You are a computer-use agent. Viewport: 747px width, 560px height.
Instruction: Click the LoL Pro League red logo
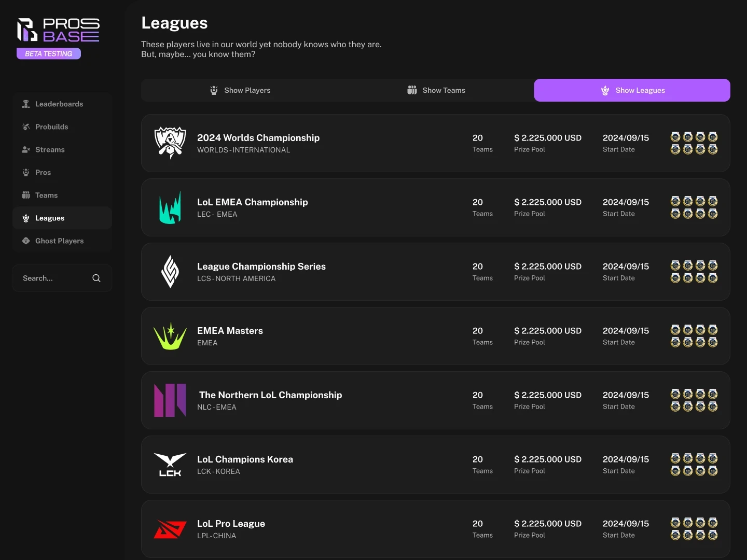pos(170,529)
